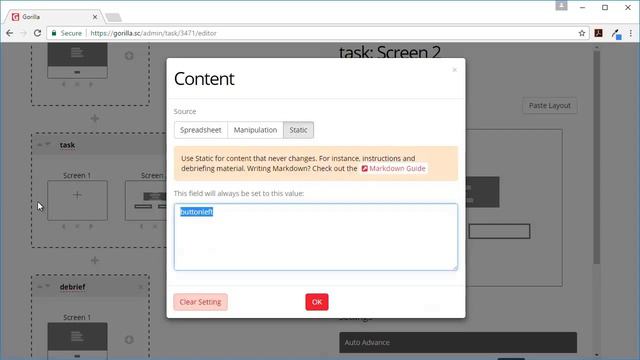The image size is (640, 360).
Task: Click the plus icon above the debrief display
Action: click(95, 260)
